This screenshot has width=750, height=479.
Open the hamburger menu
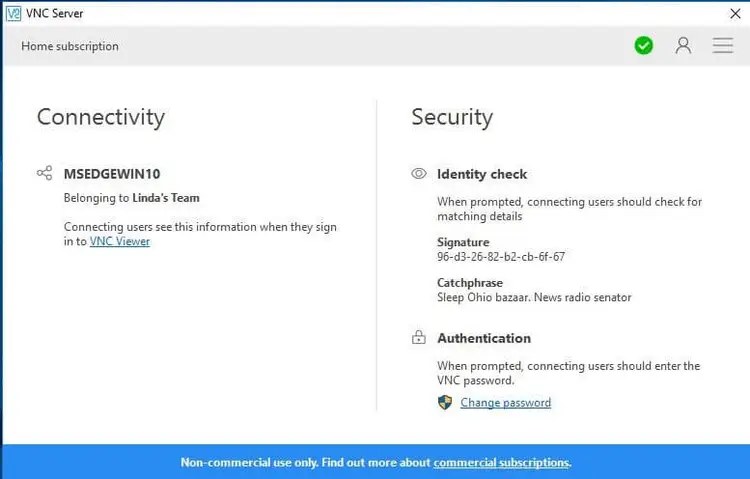point(722,46)
